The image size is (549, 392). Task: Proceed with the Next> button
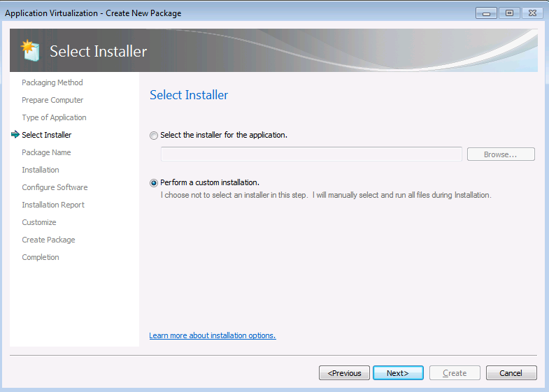pyautogui.click(x=398, y=372)
